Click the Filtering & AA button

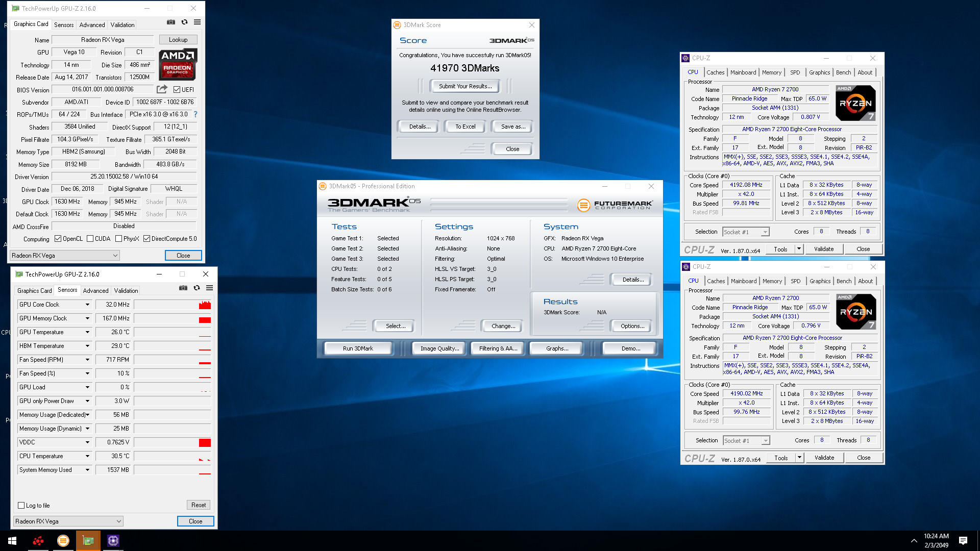(498, 348)
